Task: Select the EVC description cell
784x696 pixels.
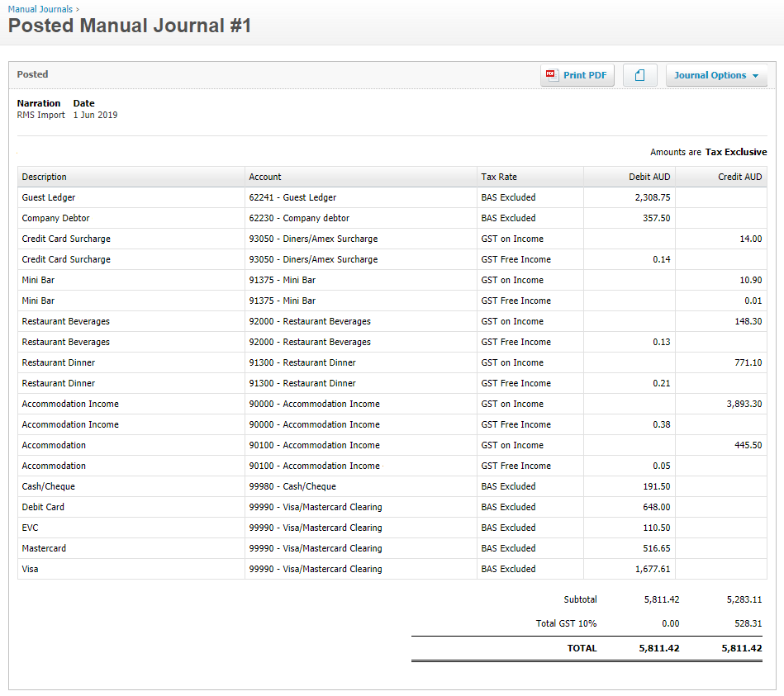Action: (131, 528)
